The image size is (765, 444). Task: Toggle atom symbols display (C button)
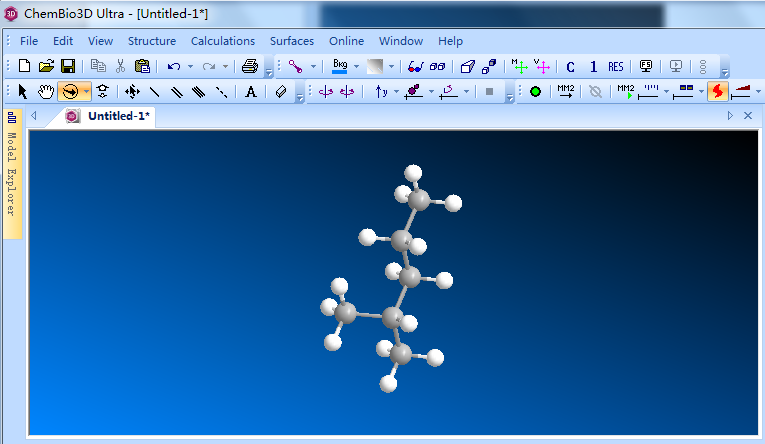[x=570, y=67]
